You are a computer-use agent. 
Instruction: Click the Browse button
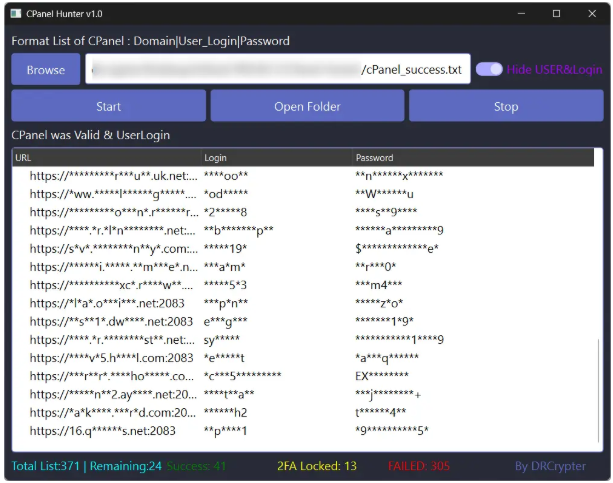[46, 70]
